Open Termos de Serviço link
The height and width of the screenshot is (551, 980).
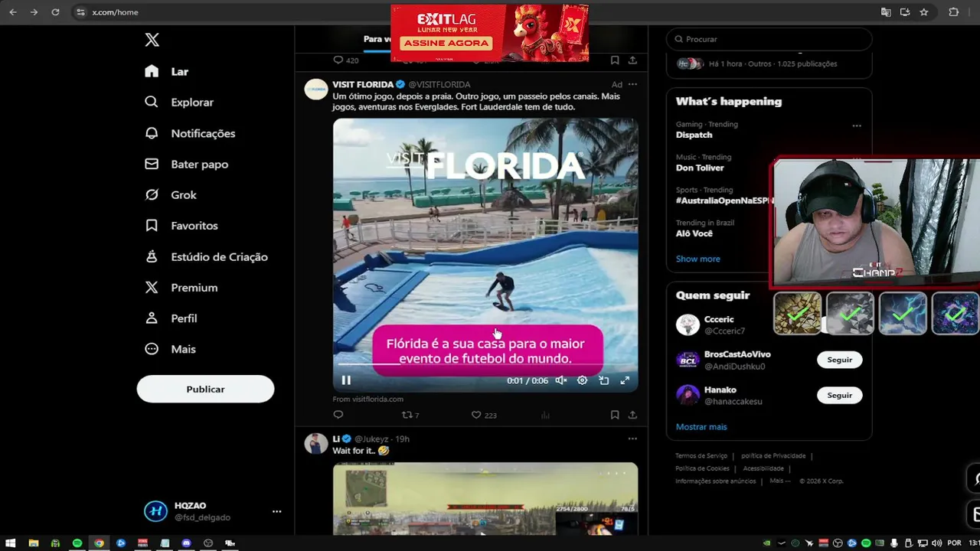coord(701,456)
